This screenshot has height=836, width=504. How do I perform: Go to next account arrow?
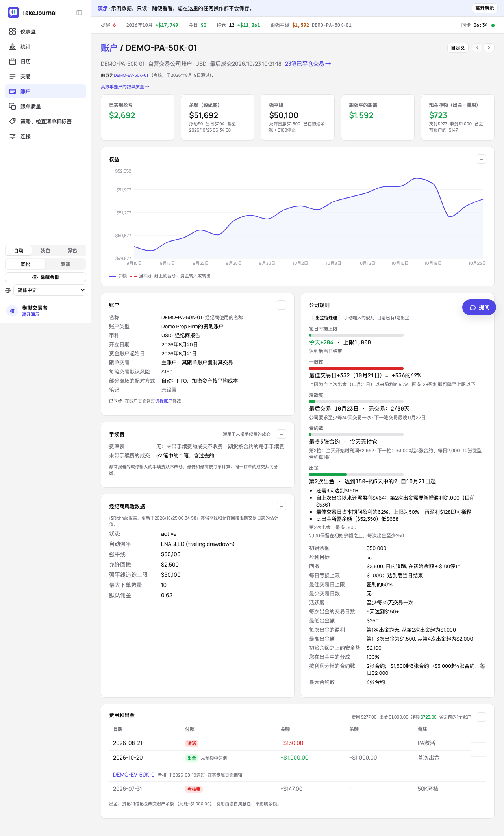tap(489, 48)
